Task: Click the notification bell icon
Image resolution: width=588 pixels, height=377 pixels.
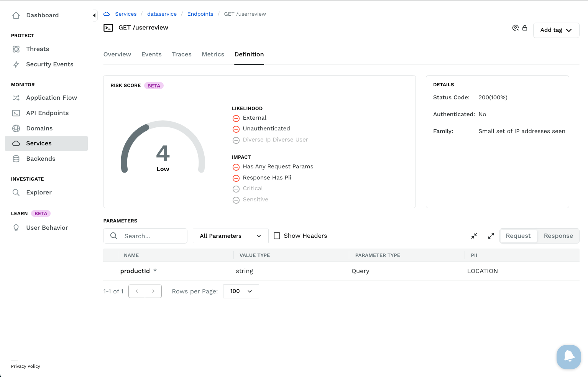Action: pos(569,357)
